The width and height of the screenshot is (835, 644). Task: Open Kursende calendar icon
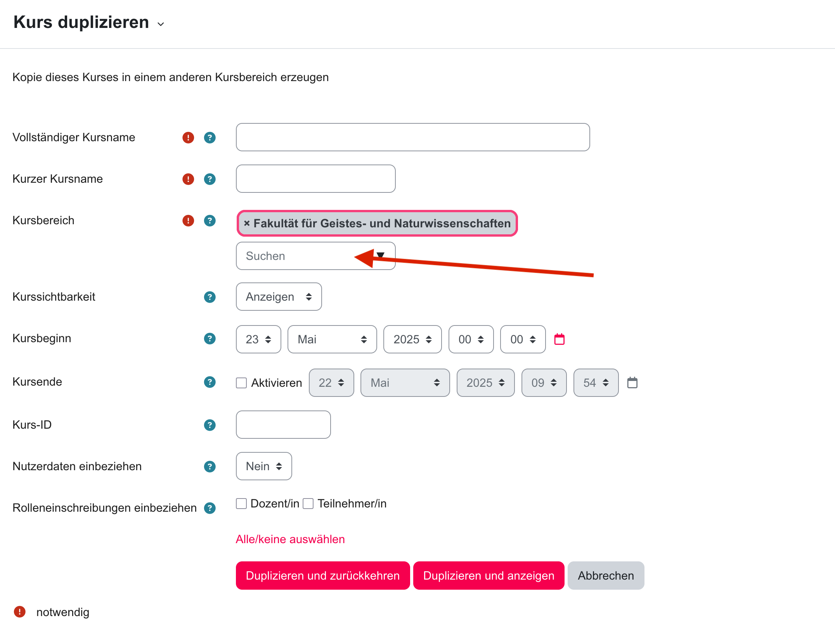(x=632, y=383)
